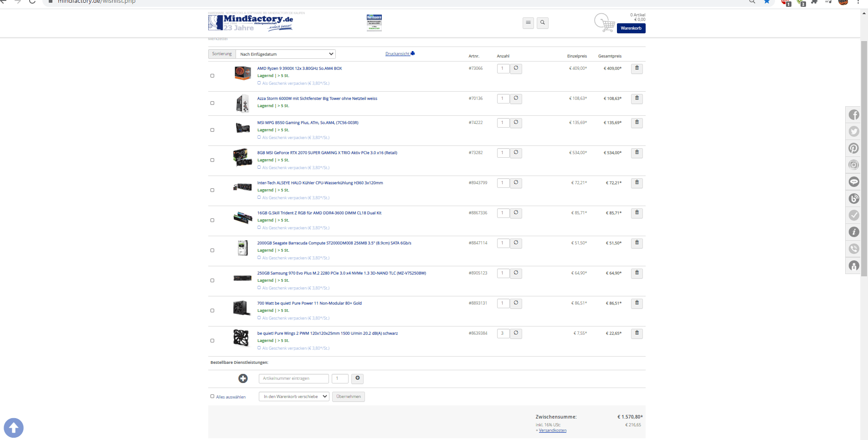
Task: Open the 16GB G.Skill Trident Z RGB link
Action: point(319,213)
